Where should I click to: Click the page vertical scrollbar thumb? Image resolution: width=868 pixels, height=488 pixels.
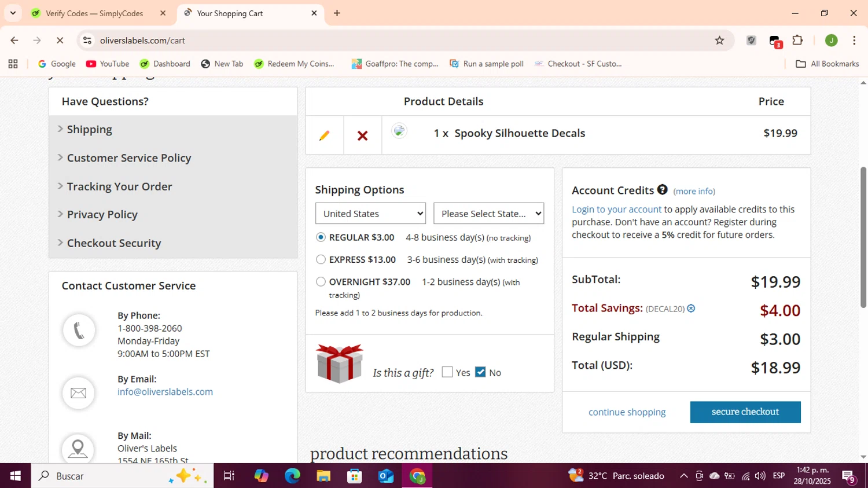pos(863,237)
